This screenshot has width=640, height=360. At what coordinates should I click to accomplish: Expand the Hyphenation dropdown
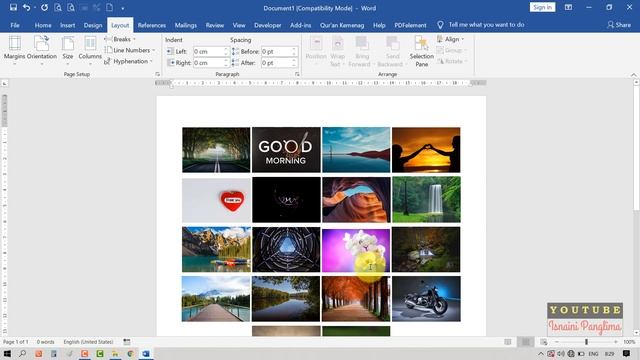point(129,61)
